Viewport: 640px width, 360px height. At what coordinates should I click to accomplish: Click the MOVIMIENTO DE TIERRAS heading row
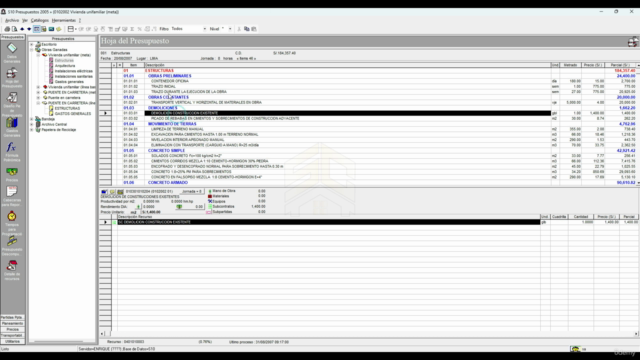tap(327, 124)
